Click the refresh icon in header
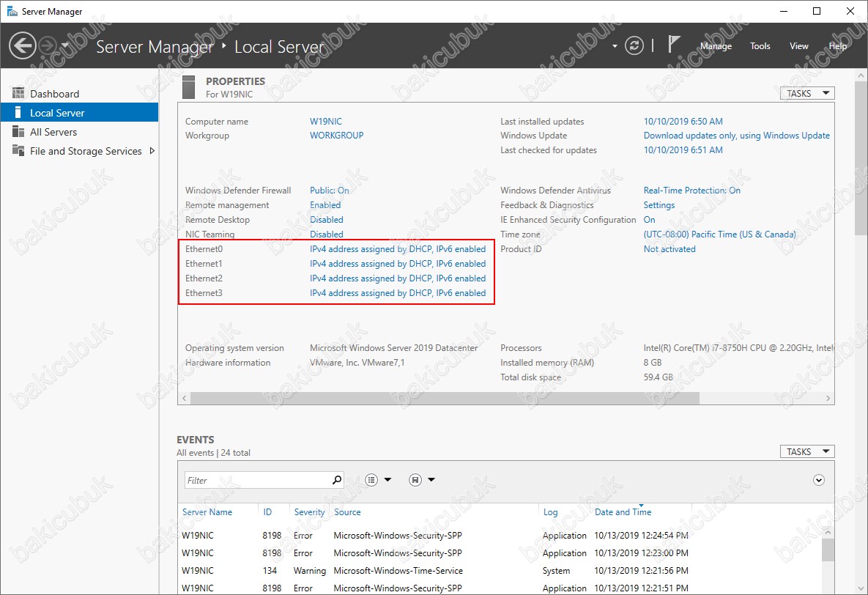The height and width of the screenshot is (595, 868). click(634, 46)
